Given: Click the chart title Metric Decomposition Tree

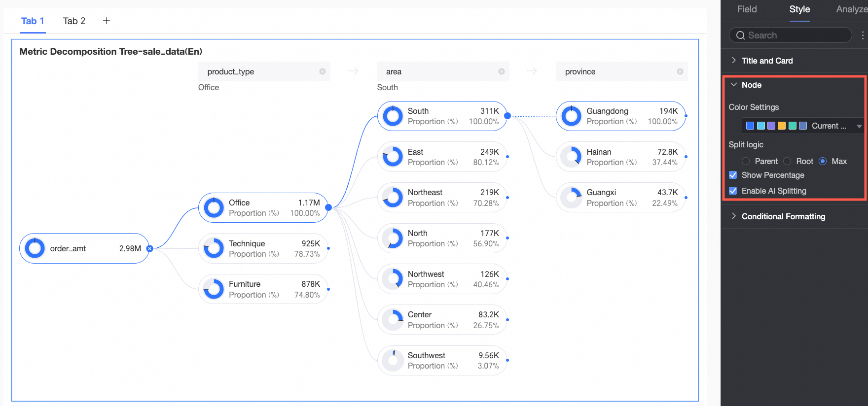Looking at the screenshot, I should (110, 51).
